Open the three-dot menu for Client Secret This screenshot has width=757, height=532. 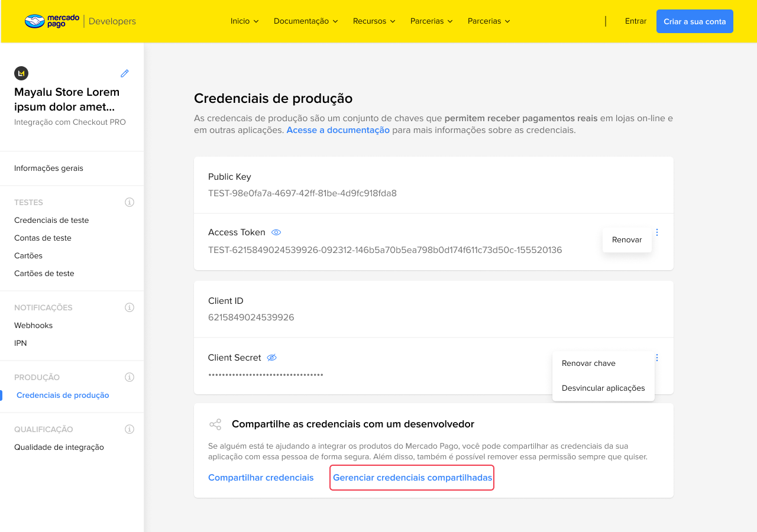pos(657,358)
